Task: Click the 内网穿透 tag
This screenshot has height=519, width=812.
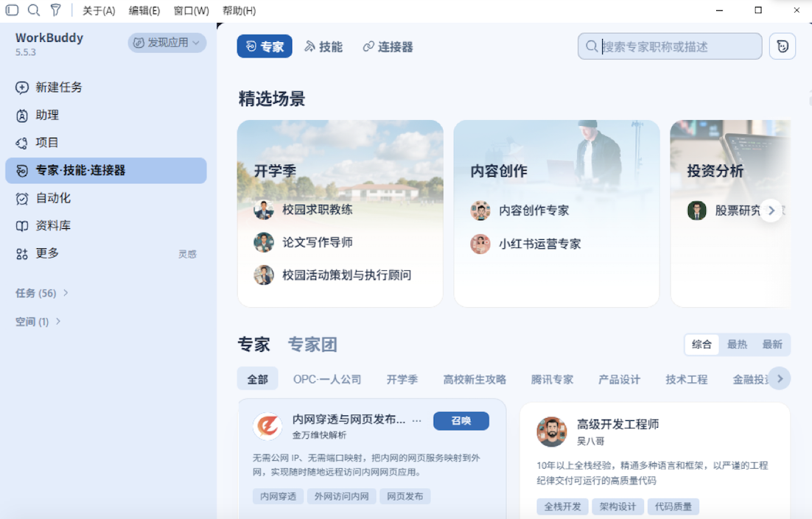Action: (x=278, y=496)
